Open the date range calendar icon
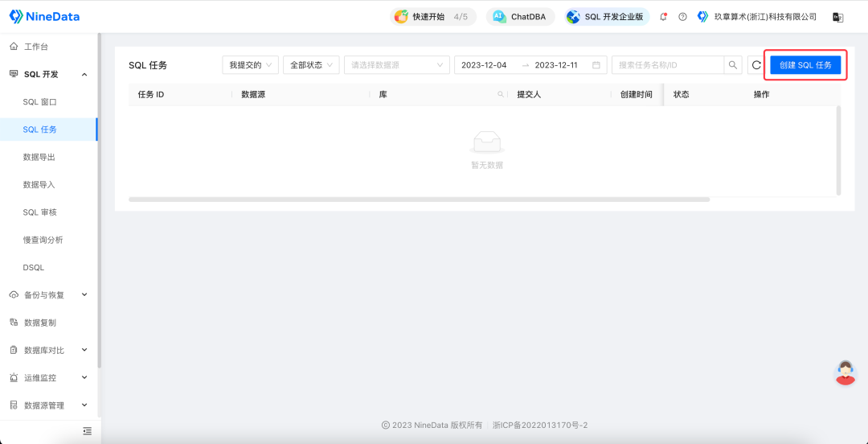 pos(596,65)
